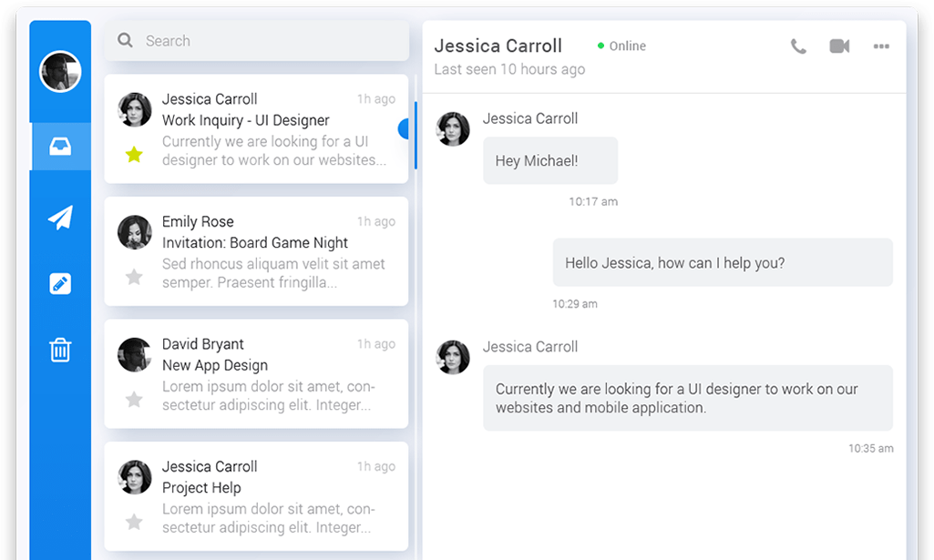Star the Project Help message

pyautogui.click(x=134, y=522)
